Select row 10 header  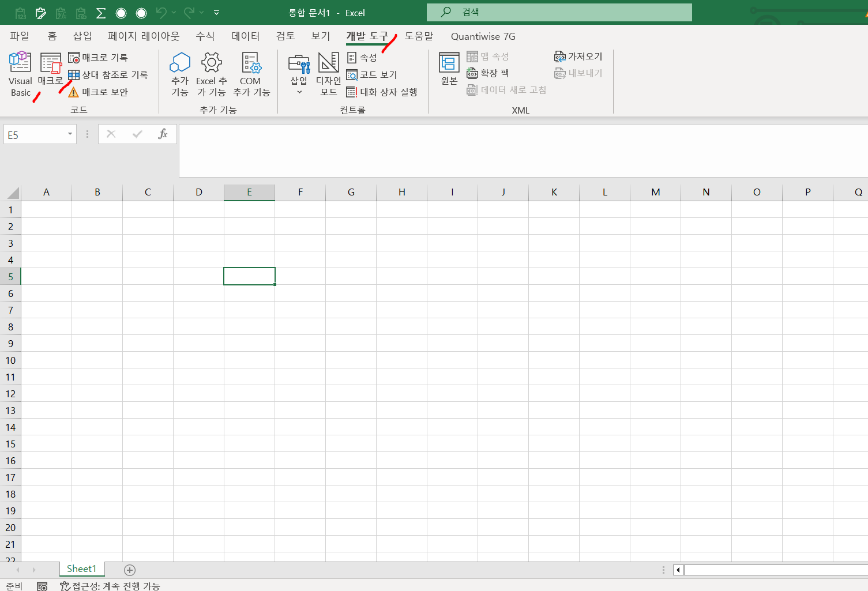[x=10, y=360]
